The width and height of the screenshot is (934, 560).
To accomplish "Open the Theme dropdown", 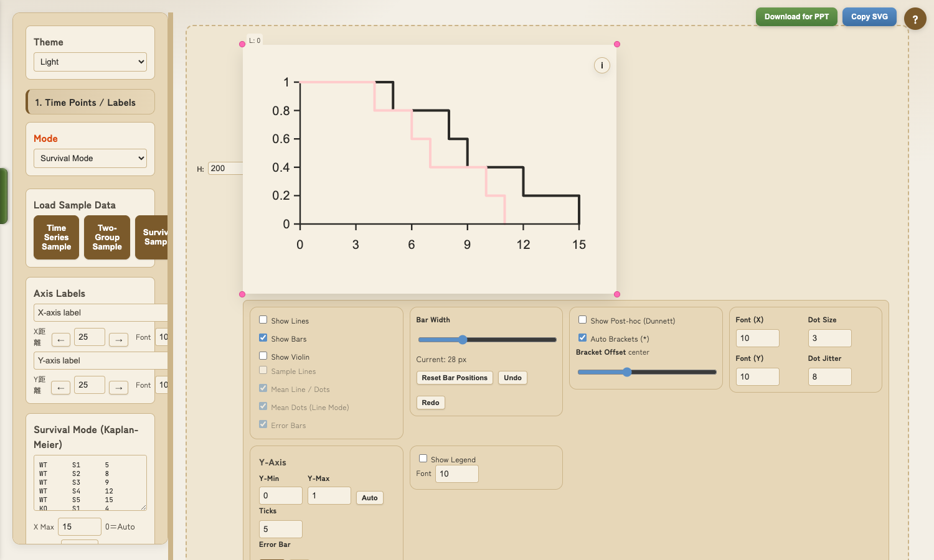I will 90,62.
